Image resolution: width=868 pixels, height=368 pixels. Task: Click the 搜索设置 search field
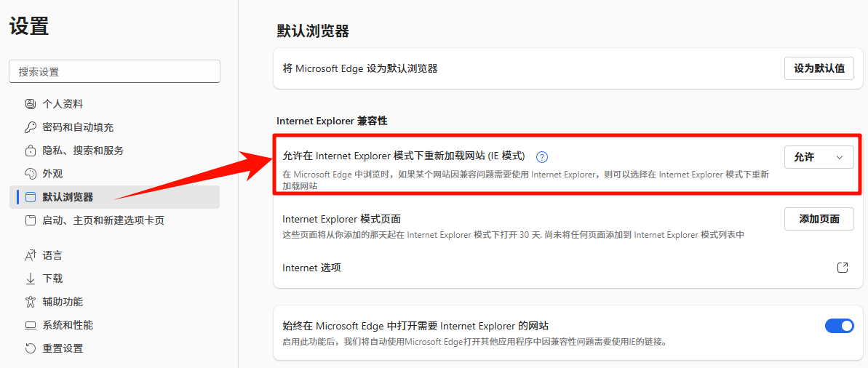click(x=114, y=71)
